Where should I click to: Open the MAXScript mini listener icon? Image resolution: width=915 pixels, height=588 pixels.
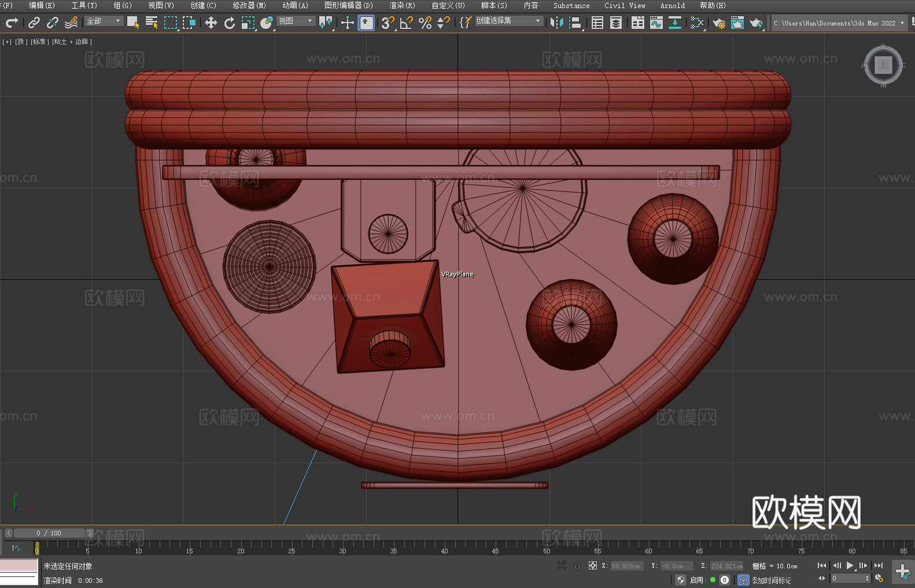point(19,572)
